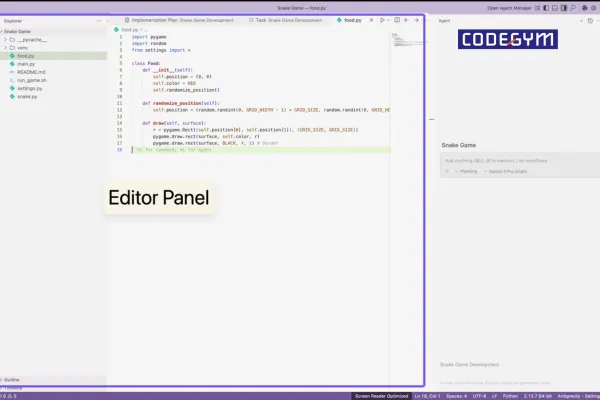600x400 pixels.
Task: Open search via the magnifier icon in title bar
Action: click(x=573, y=8)
